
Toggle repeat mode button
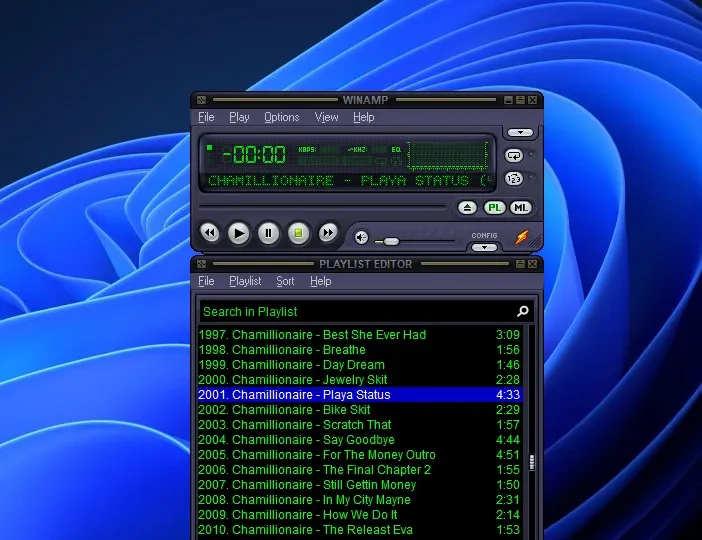pyautogui.click(x=514, y=156)
